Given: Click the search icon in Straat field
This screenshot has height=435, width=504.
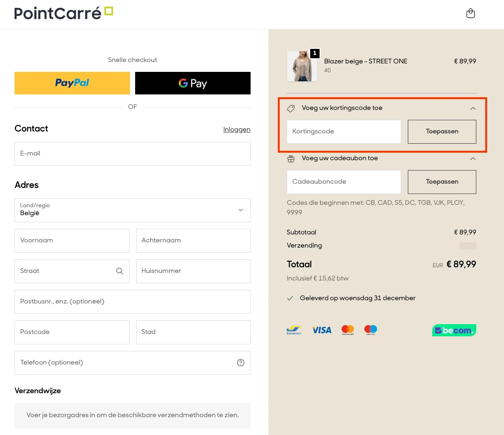Looking at the screenshot, I should [x=119, y=271].
